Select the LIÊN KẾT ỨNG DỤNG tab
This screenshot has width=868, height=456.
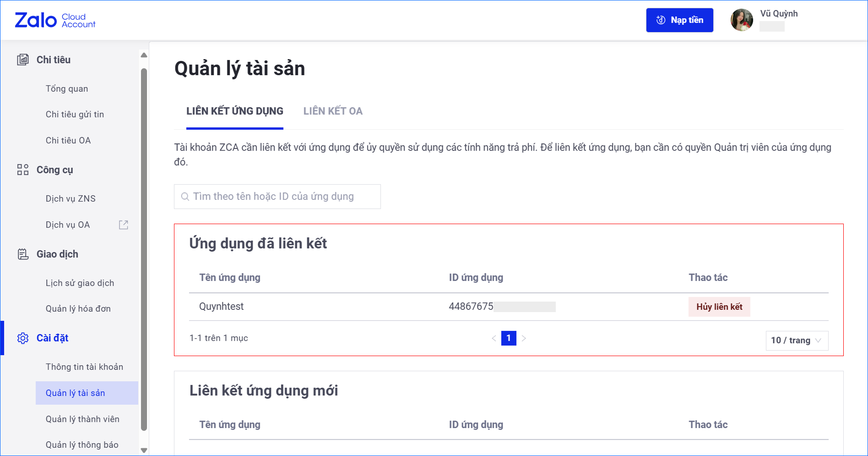(234, 111)
